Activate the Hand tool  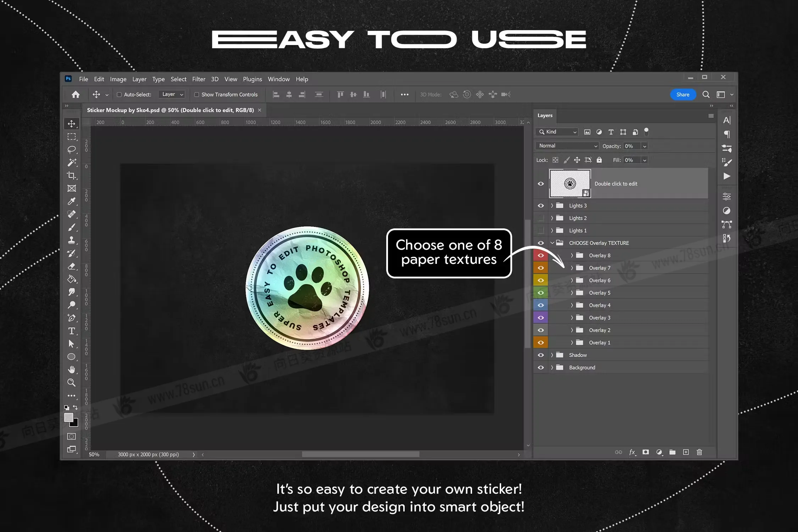tap(71, 370)
